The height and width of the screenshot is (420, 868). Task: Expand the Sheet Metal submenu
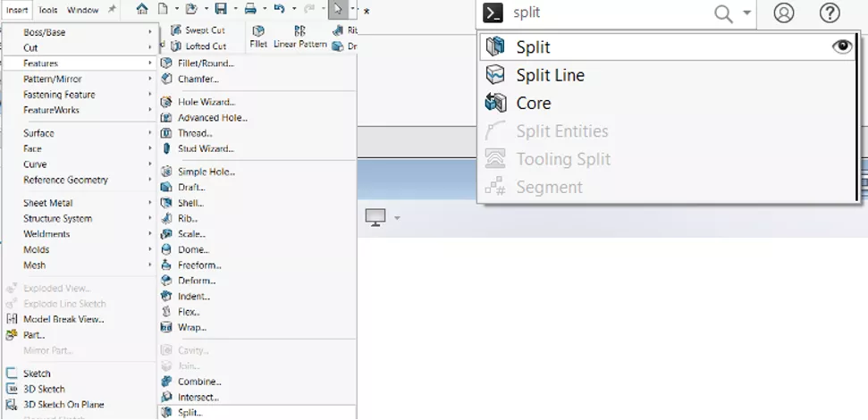coord(80,203)
